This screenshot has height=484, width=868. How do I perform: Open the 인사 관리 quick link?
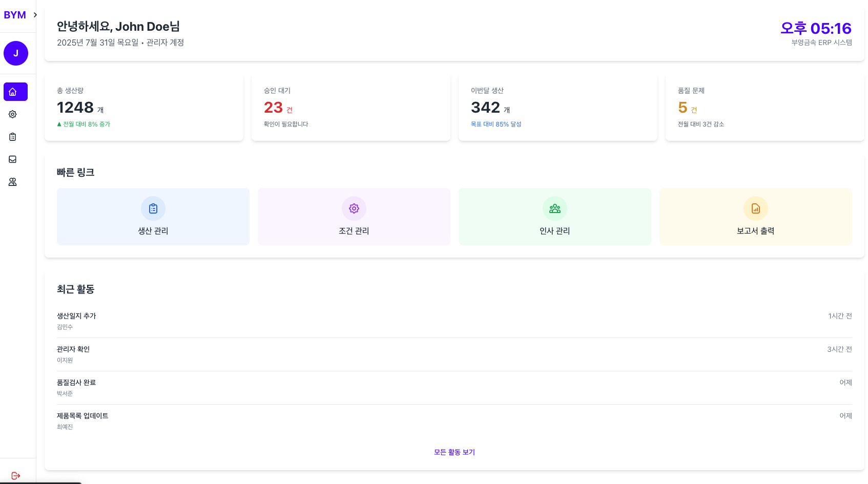554,217
